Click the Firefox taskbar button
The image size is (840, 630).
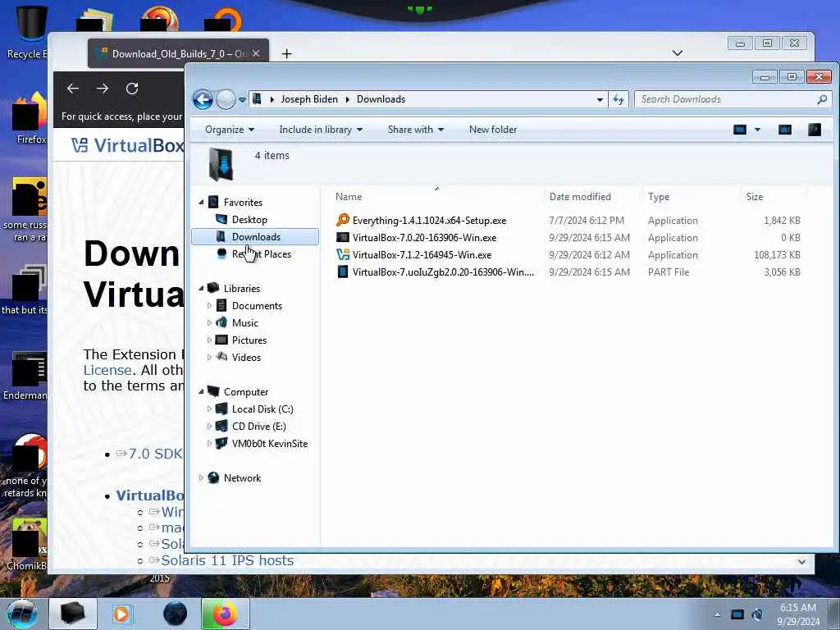(225, 614)
